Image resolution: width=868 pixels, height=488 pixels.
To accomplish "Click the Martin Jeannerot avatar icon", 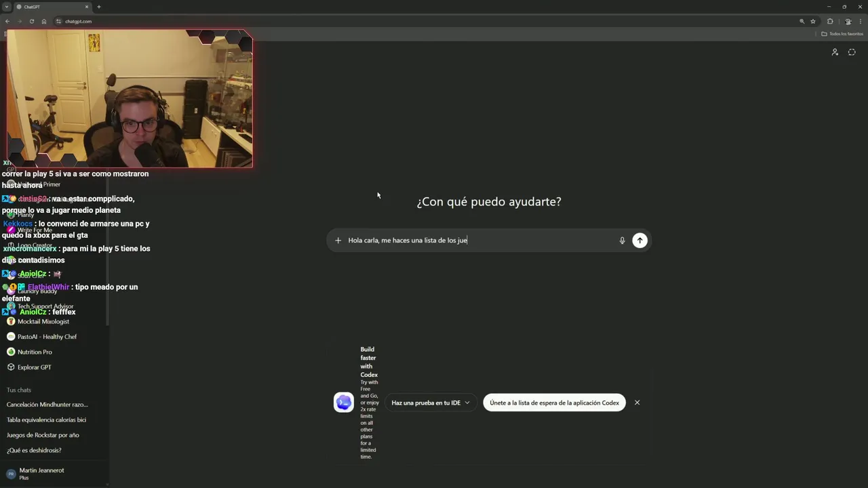I will 11,474.
